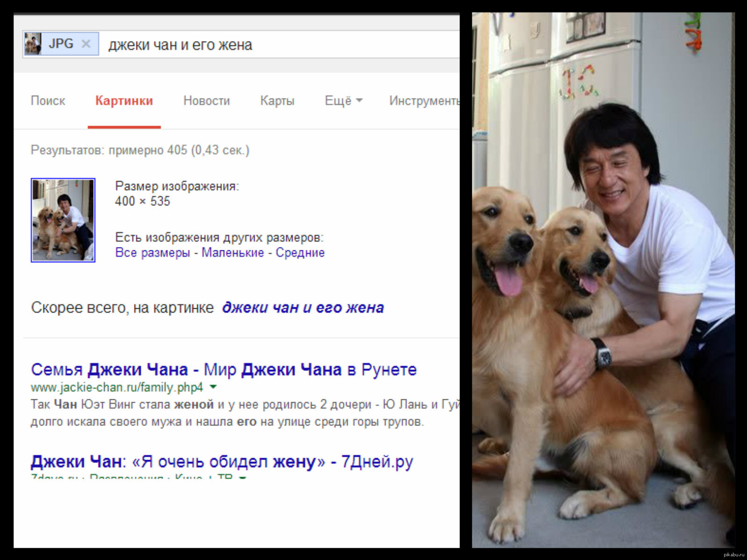747x560 pixels.
Task: Go to the Карты tab
Action: click(277, 101)
